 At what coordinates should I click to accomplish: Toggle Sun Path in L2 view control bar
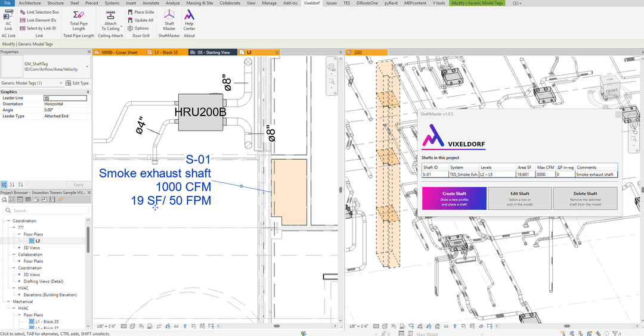[141, 326]
